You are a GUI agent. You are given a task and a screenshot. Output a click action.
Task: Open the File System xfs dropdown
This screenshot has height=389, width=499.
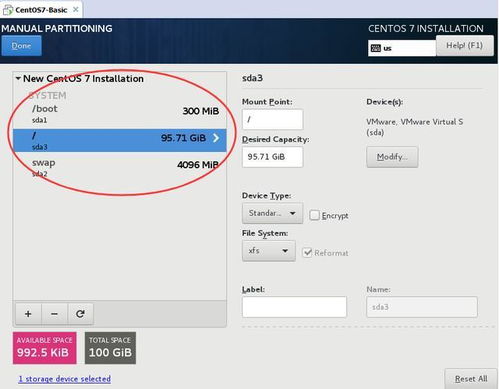pyautogui.click(x=269, y=251)
